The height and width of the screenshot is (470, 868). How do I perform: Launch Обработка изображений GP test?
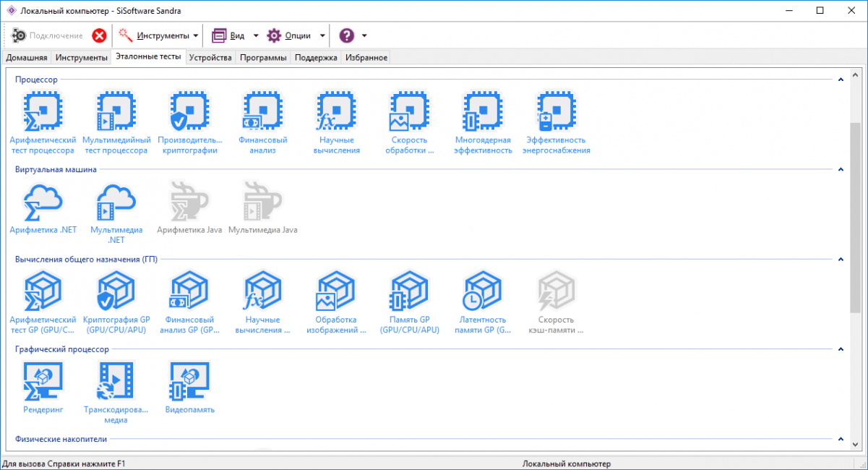(335, 302)
